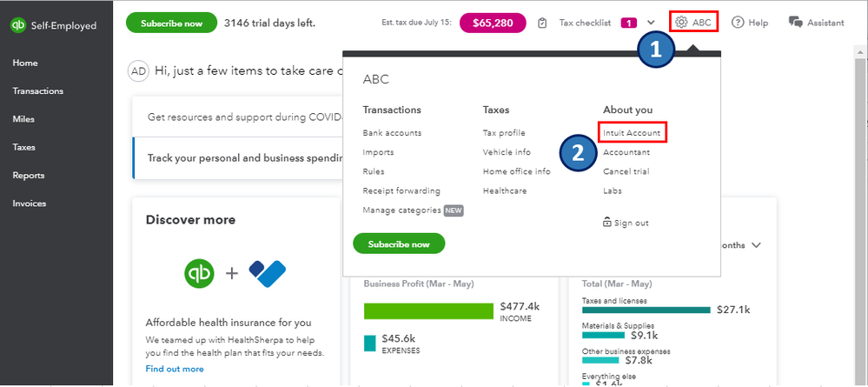868x387 pixels.
Task: Click the Sign out lock icon
Action: point(607,223)
